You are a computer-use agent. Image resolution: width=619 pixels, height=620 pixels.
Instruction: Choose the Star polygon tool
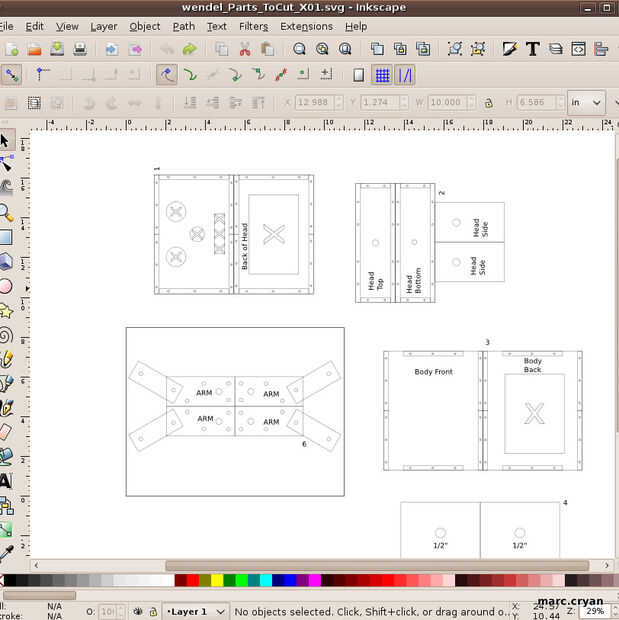tap(6, 310)
